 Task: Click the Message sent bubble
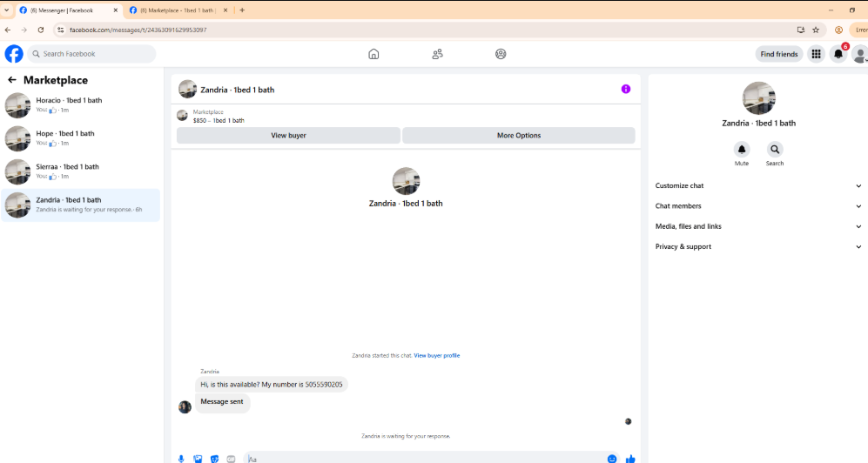(222, 402)
